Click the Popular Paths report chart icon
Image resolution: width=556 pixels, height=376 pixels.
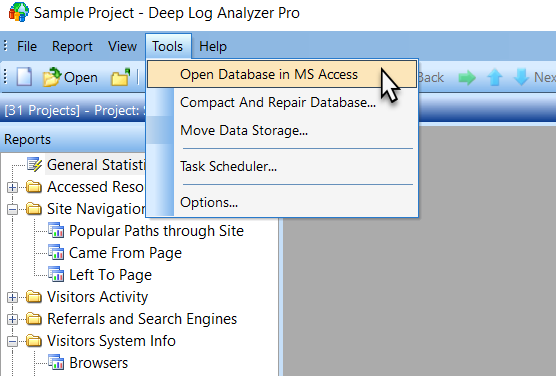tap(56, 231)
